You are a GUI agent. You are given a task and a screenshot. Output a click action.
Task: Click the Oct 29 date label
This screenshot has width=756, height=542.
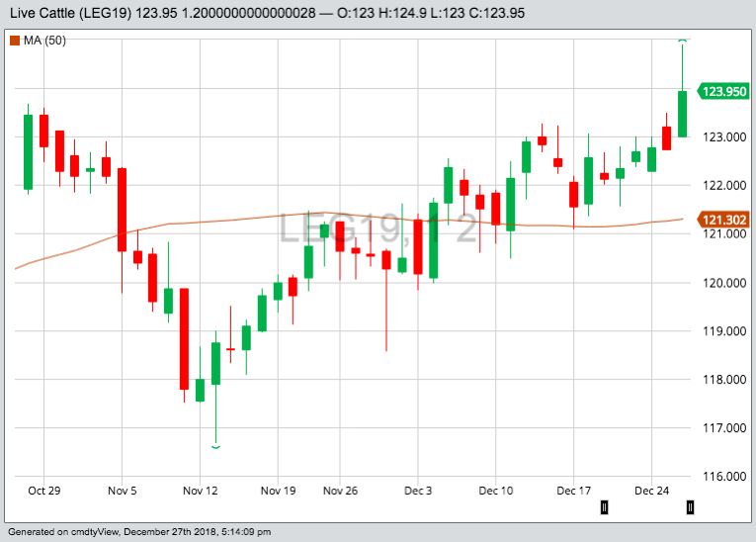45,491
